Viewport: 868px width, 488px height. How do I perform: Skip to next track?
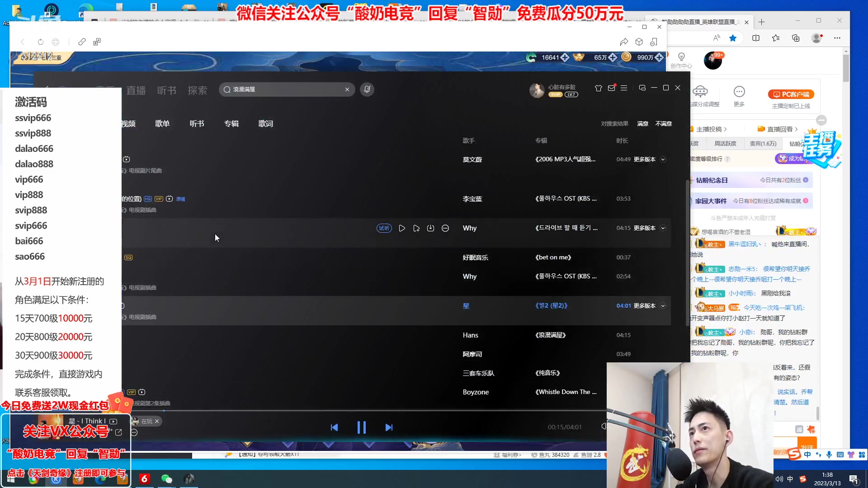coord(389,427)
